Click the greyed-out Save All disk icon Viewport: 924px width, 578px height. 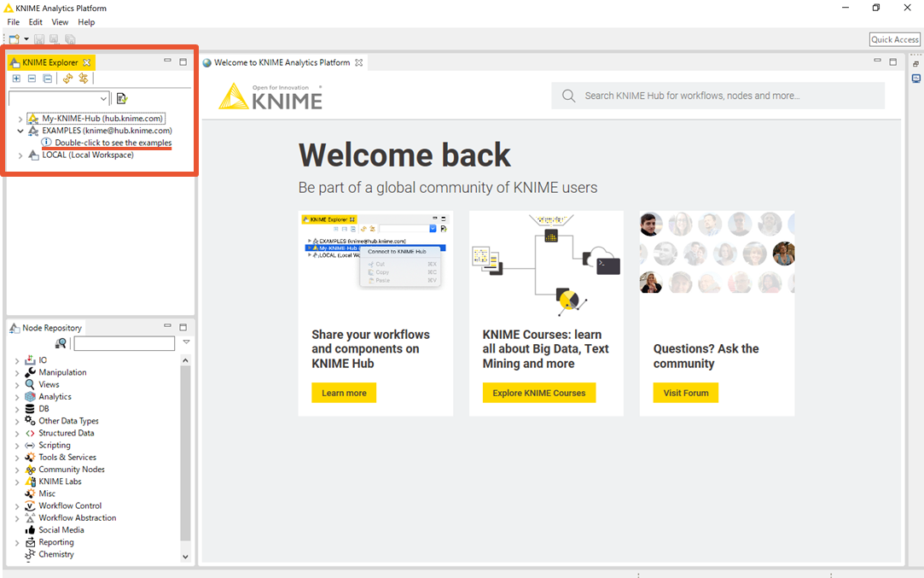pos(70,39)
